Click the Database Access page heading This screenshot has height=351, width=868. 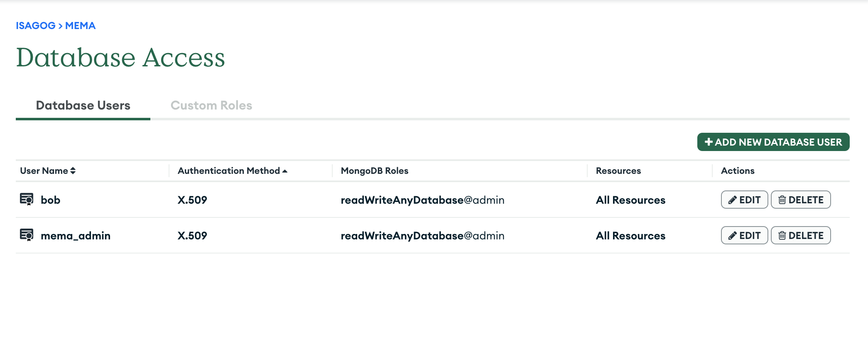click(120, 57)
